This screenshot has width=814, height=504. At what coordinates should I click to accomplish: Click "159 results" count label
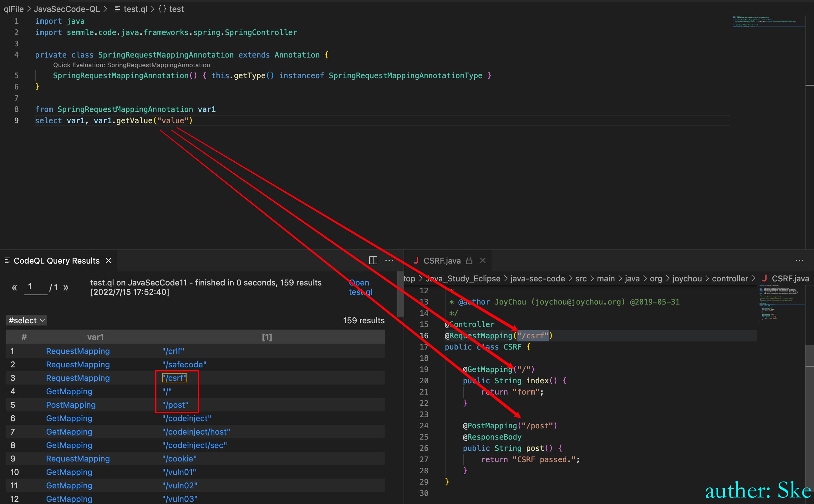pyautogui.click(x=364, y=320)
